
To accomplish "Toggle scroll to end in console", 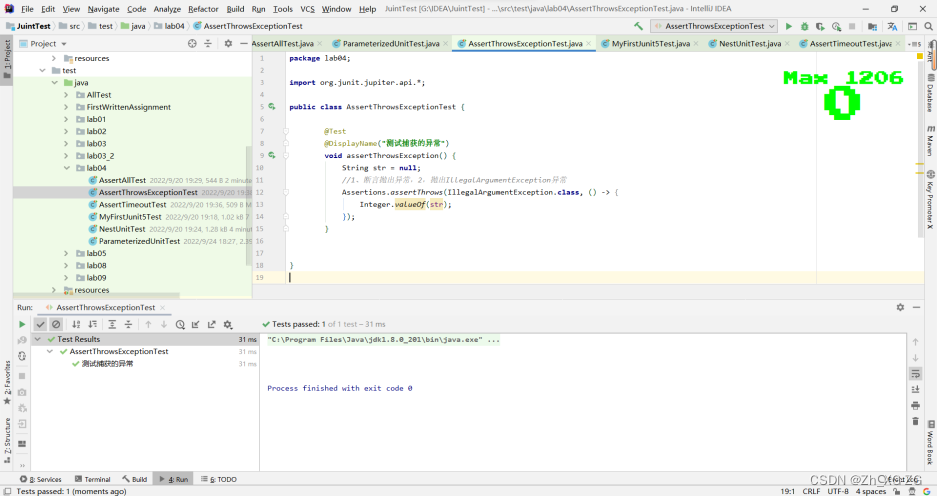I will 915,389.
